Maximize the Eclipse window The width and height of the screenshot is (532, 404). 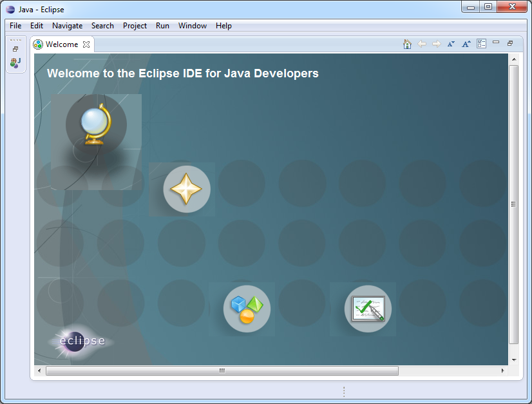488,7
